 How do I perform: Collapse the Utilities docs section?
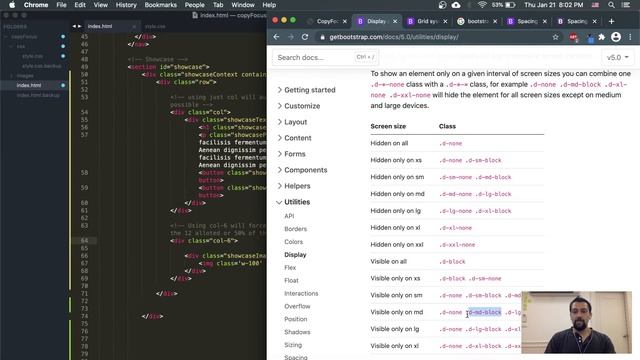pyautogui.click(x=293, y=202)
